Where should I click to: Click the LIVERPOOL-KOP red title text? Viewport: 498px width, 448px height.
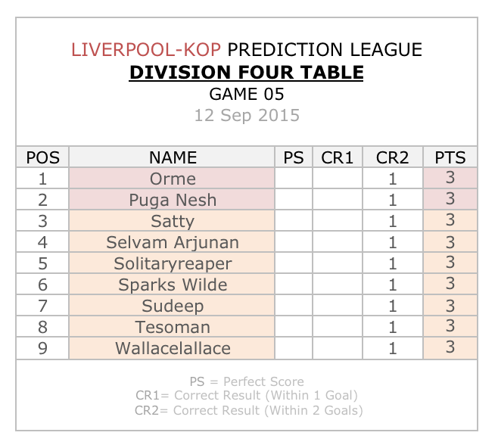(x=146, y=50)
